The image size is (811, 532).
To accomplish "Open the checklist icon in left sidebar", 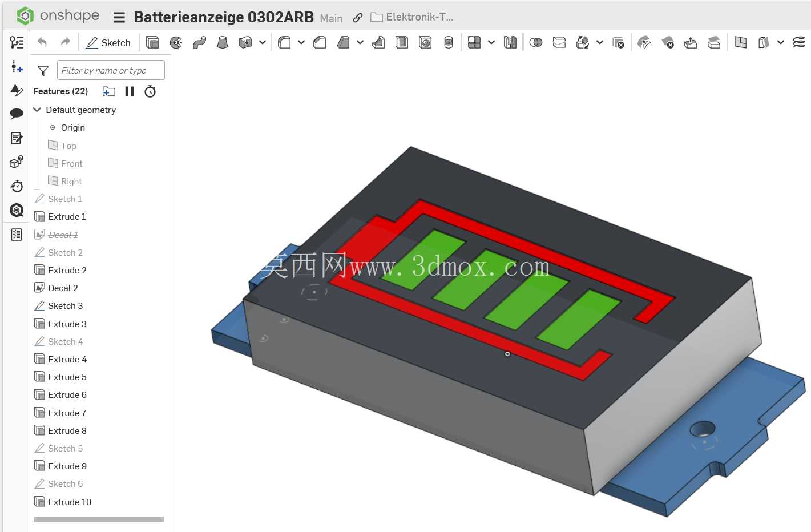I will tap(17, 234).
